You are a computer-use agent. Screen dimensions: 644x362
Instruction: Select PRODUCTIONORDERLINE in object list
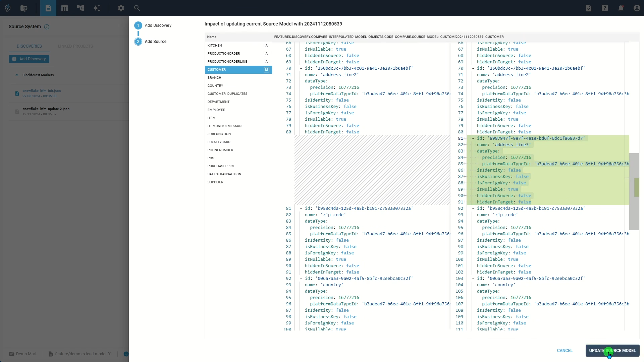[x=238, y=62]
